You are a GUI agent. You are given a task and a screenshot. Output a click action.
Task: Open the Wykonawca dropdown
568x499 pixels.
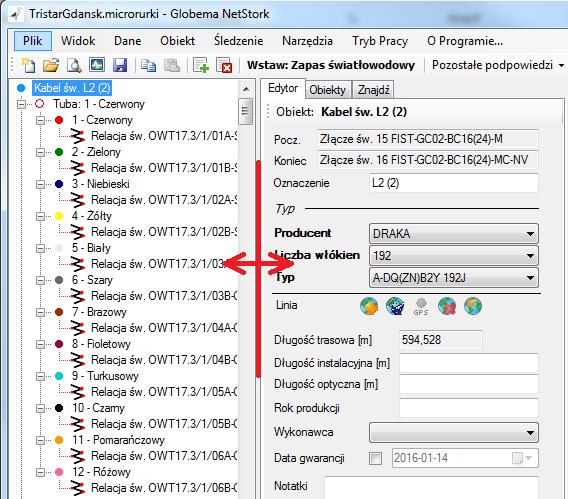(x=454, y=432)
